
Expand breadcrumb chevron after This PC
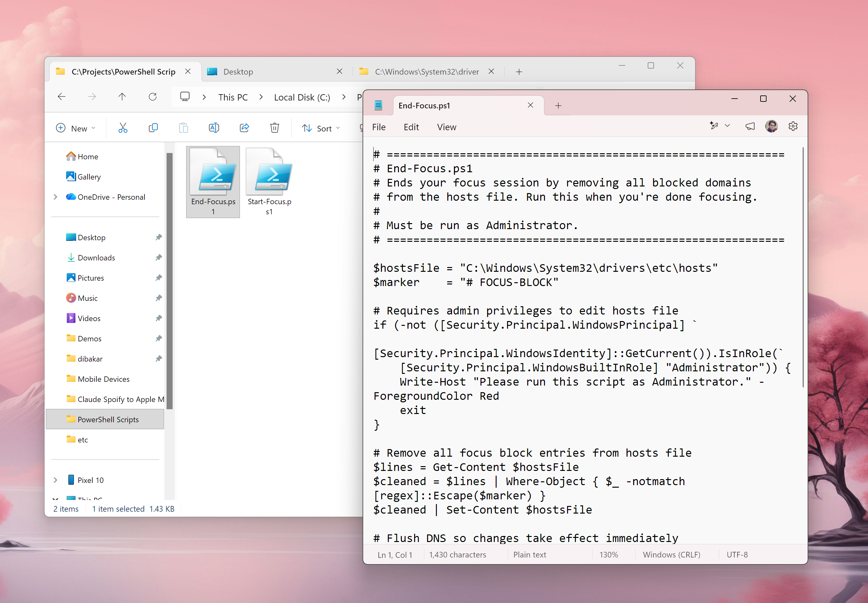tap(261, 97)
